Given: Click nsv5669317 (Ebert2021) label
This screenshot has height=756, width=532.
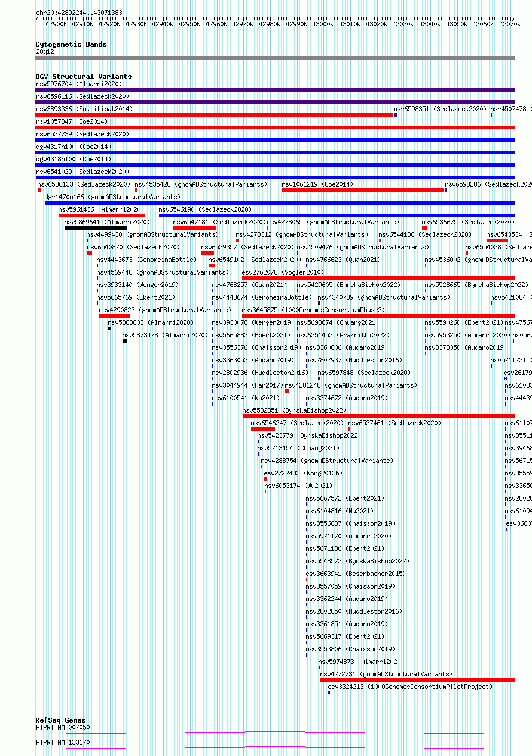Looking at the screenshot, I should 345,636.
